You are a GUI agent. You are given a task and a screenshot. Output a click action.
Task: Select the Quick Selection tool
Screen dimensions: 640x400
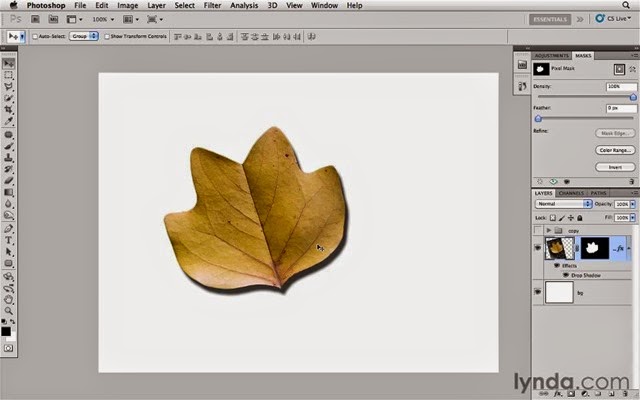8,98
